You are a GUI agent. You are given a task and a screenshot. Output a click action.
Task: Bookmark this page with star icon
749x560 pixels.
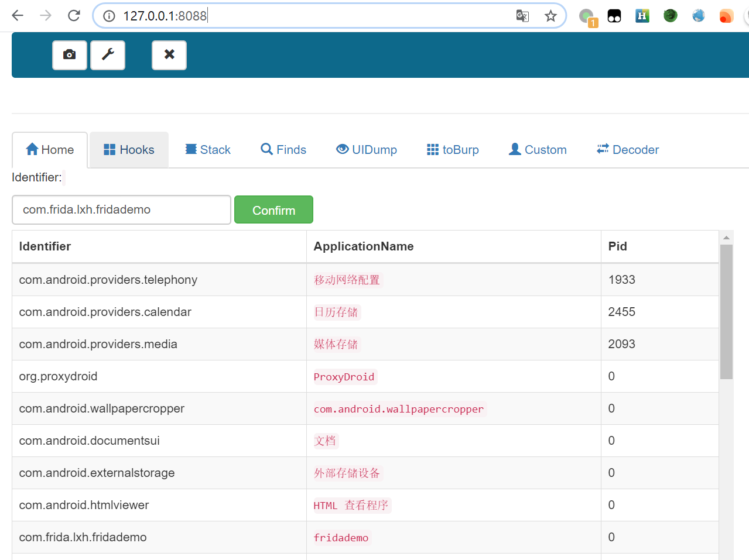pyautogui.click(x=550, y=16)
